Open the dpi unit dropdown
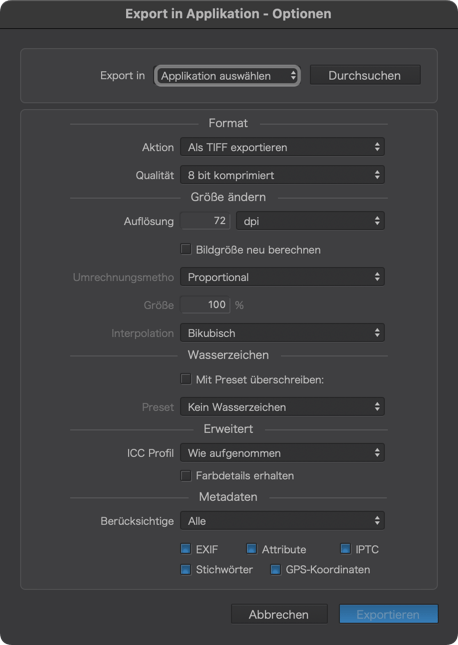The image size is (458, 645). [x=310, y=221]
